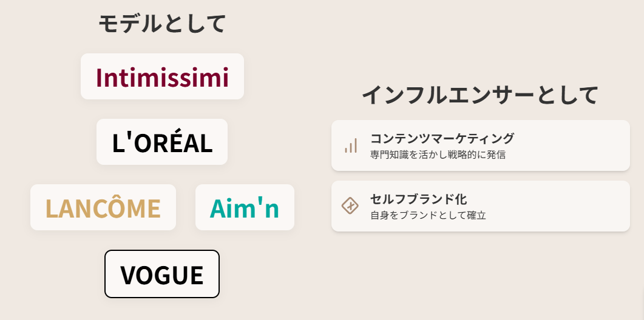Select the L'ORÉAL brand badge
Viewport: 644px width, 320px height.
click(162, 142)
